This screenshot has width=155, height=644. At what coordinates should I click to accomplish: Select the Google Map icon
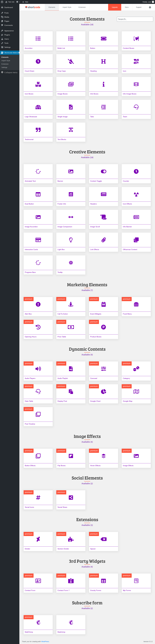click(136, 392)
